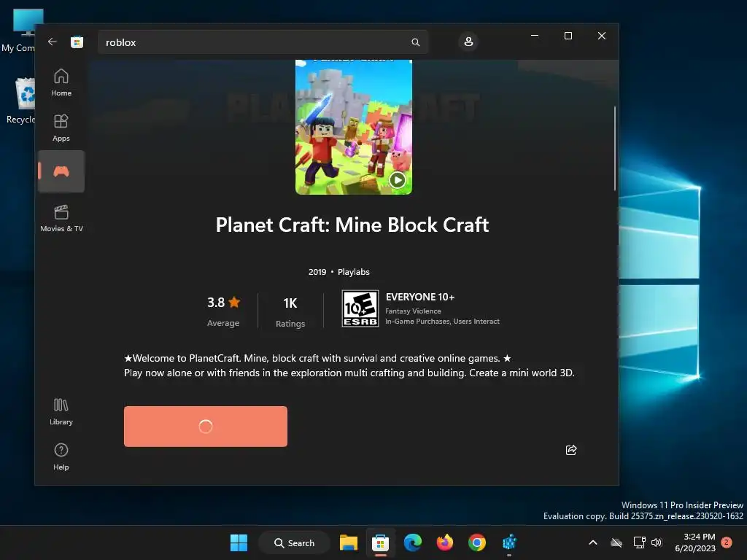Launch Microsoft Edge from the taskbar
The height and width of the screenshot is (560, 747).
coord(413,542)
